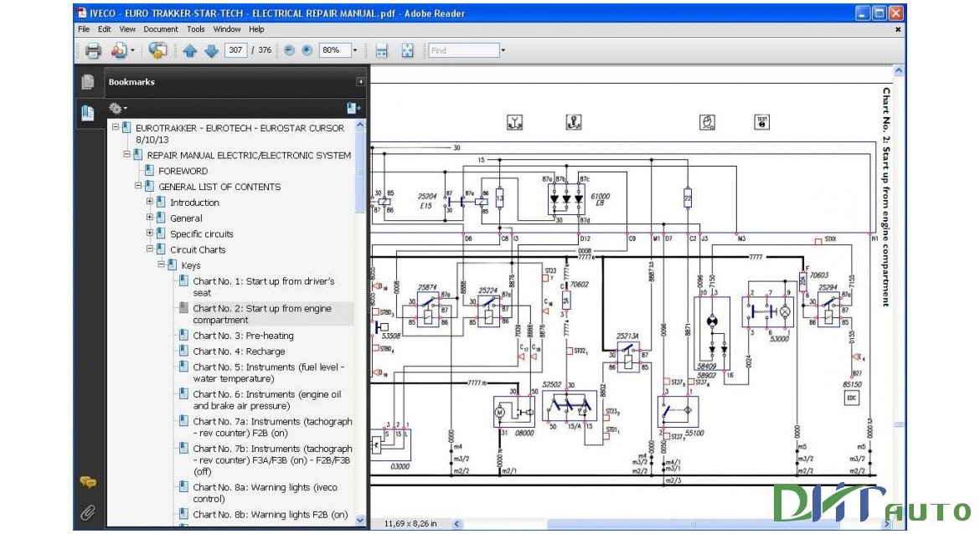Click the Find search box
Viewport: 980px width, 534px height.
[x=464, y=50]
